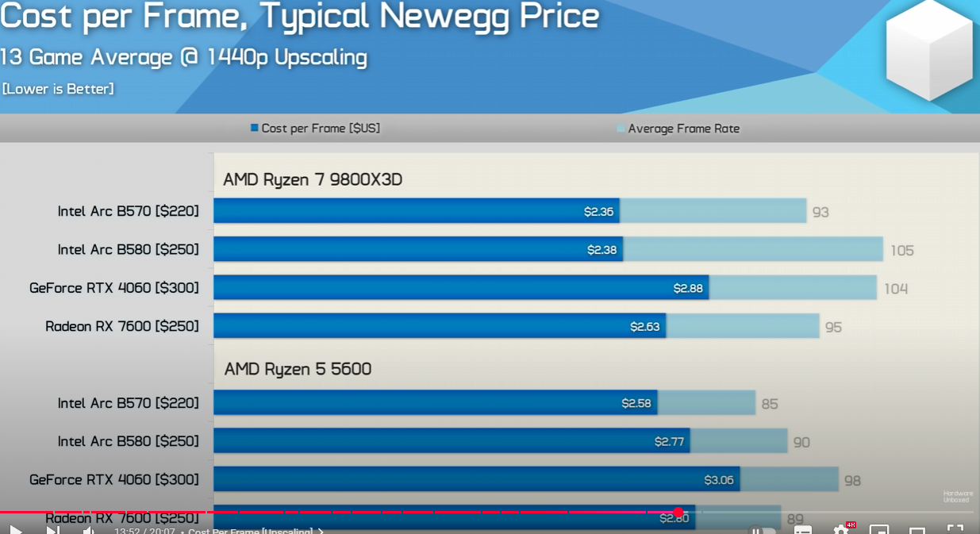Click the Ryzen 5 5600 'Intel Arc B580 [$250]' label
Screen dimensions: 980x534
click(x=129, y=441)
